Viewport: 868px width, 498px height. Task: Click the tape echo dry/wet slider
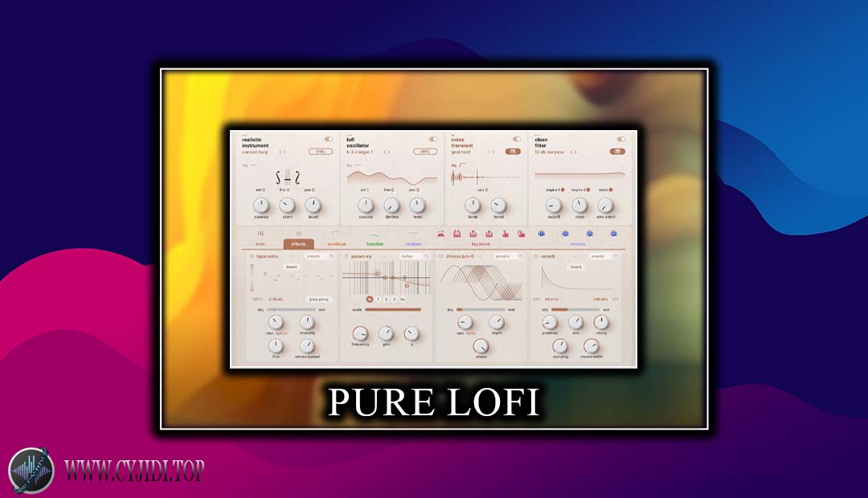point(291,310)
